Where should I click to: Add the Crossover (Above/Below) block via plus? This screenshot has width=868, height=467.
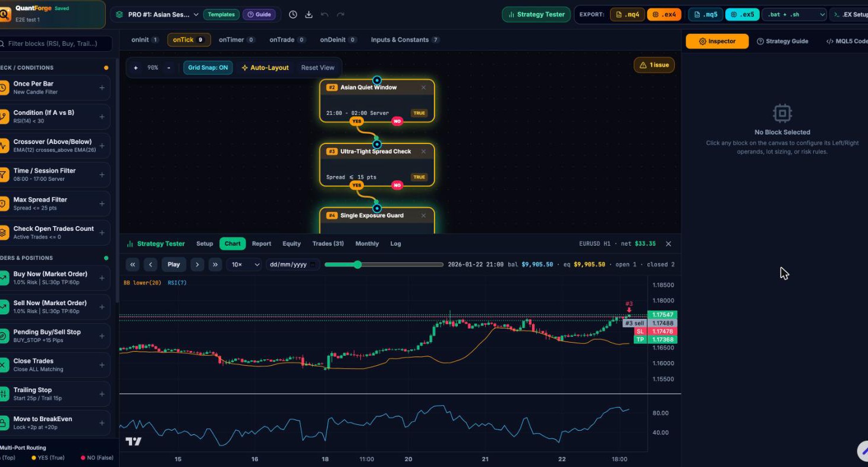(x=102, y=146)
